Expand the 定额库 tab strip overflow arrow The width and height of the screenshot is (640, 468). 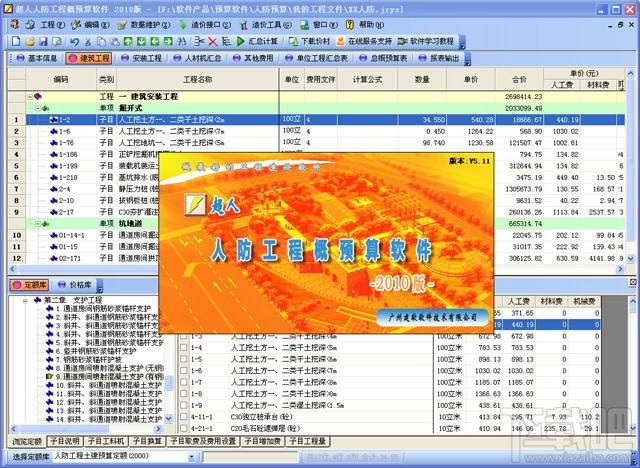(99, 286)
